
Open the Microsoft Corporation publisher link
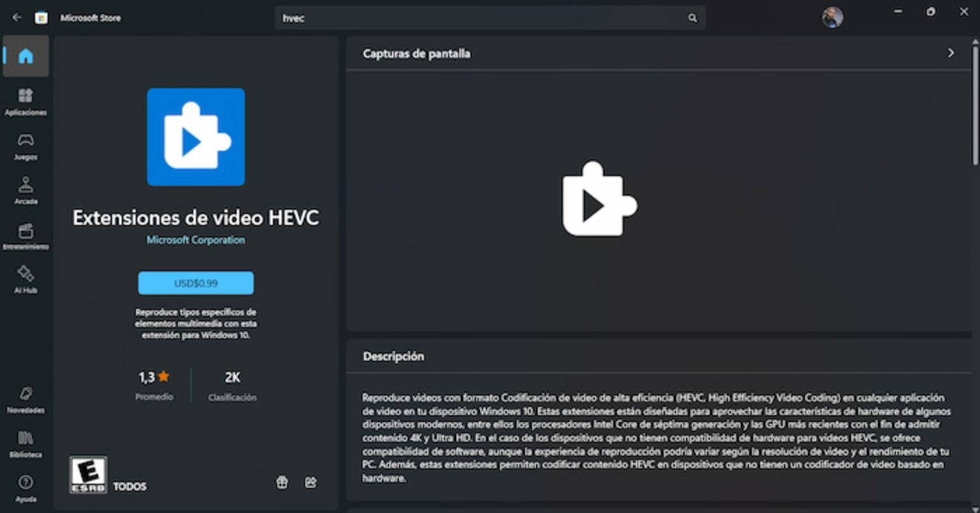(x=196, y=240)
